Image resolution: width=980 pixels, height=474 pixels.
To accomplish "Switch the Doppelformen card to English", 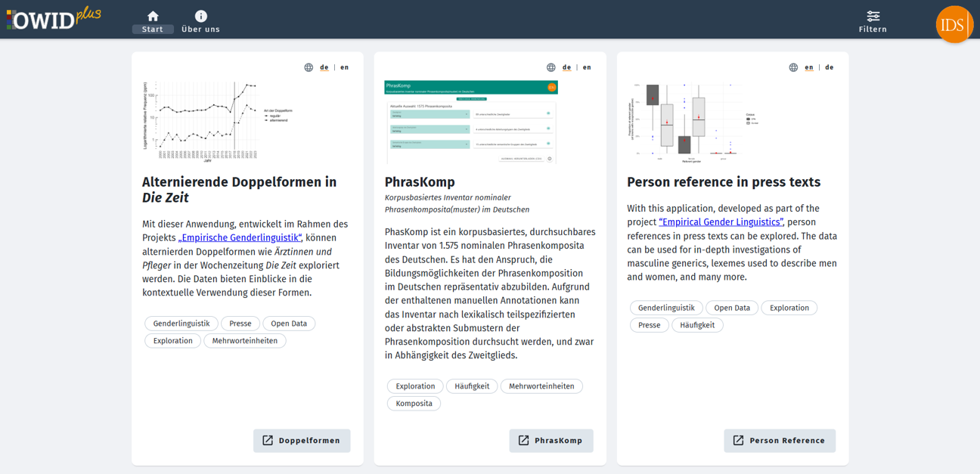I will coord(345,67).
